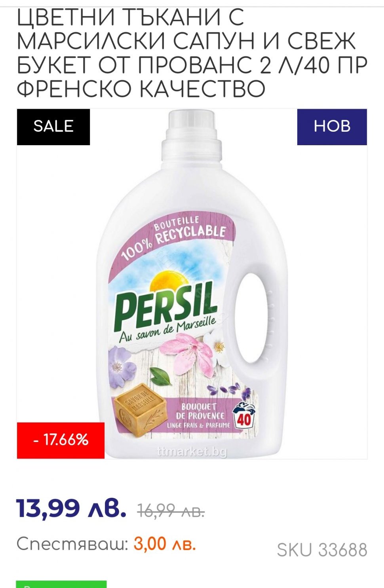Tap the red -17.66% discount badge

point(61,440)
